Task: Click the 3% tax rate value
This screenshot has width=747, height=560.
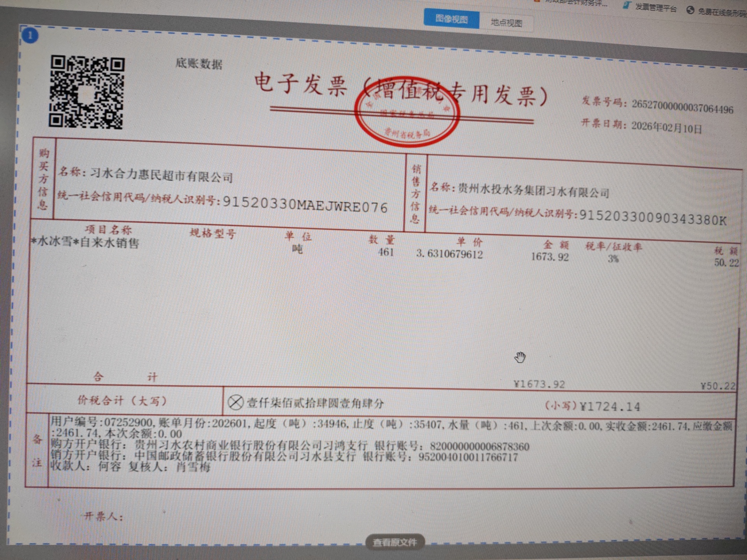Action: 613,259
